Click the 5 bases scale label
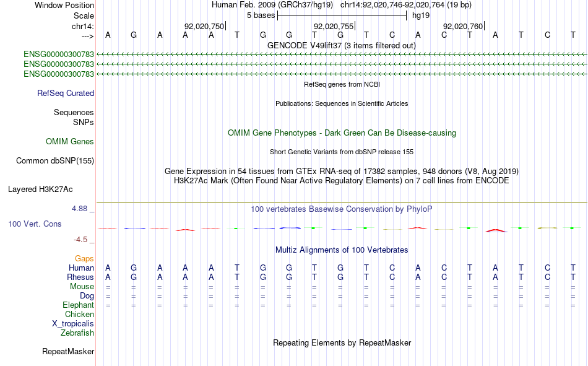Viewport: 588px width, 366px height. tap(261, 15)
